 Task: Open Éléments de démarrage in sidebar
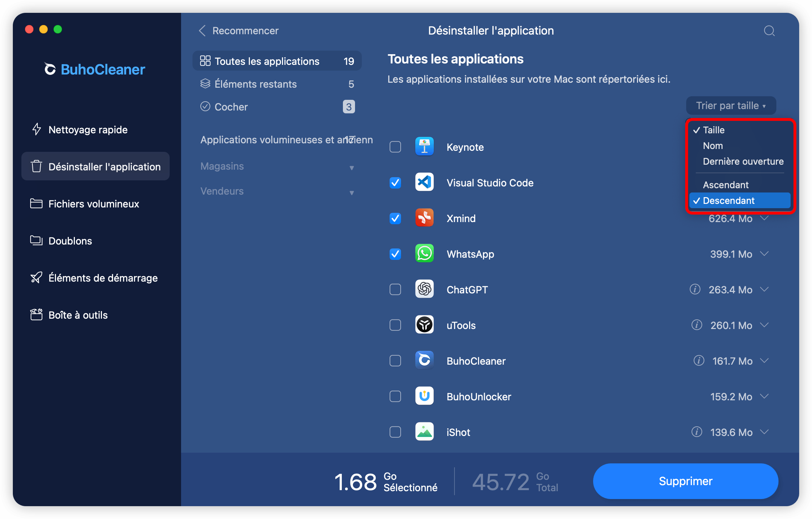pos(96,278)
